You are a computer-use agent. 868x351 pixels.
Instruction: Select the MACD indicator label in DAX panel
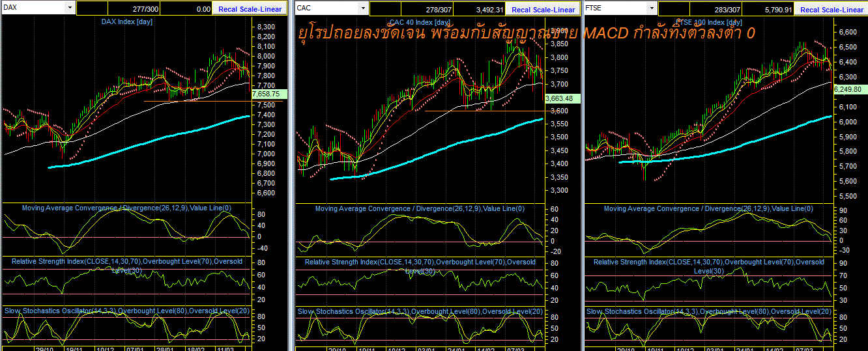(126, 208)
